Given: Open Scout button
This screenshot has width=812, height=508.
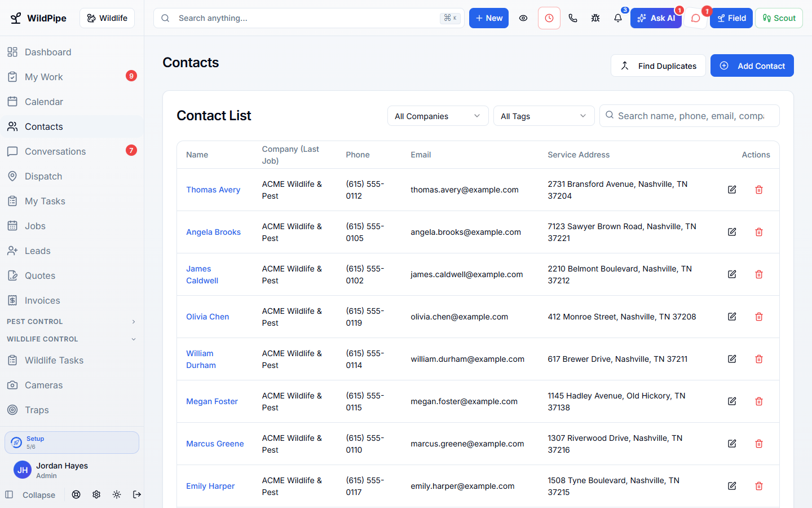Looking at the screenshot, I should click(x=779, y=18).
